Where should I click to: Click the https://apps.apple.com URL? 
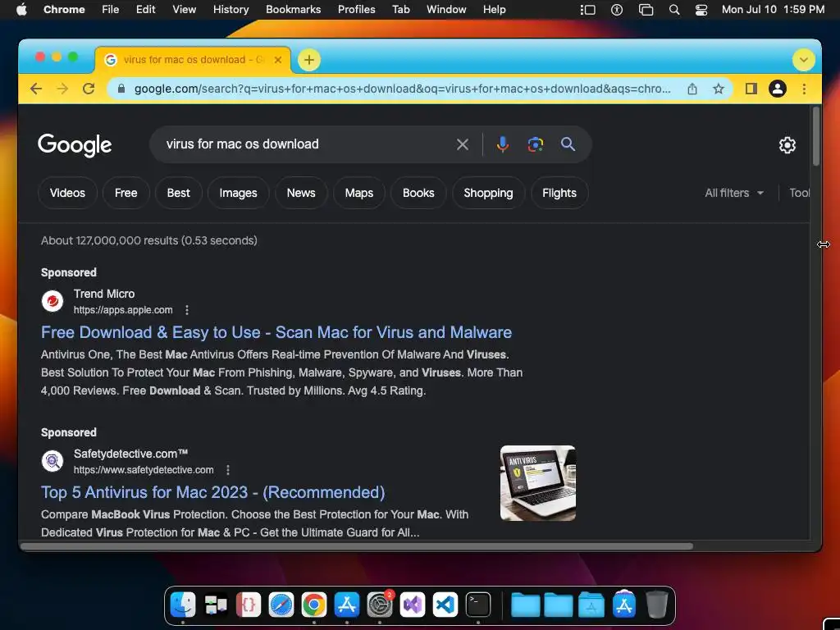pyautogui.click(x=123, y=310)
